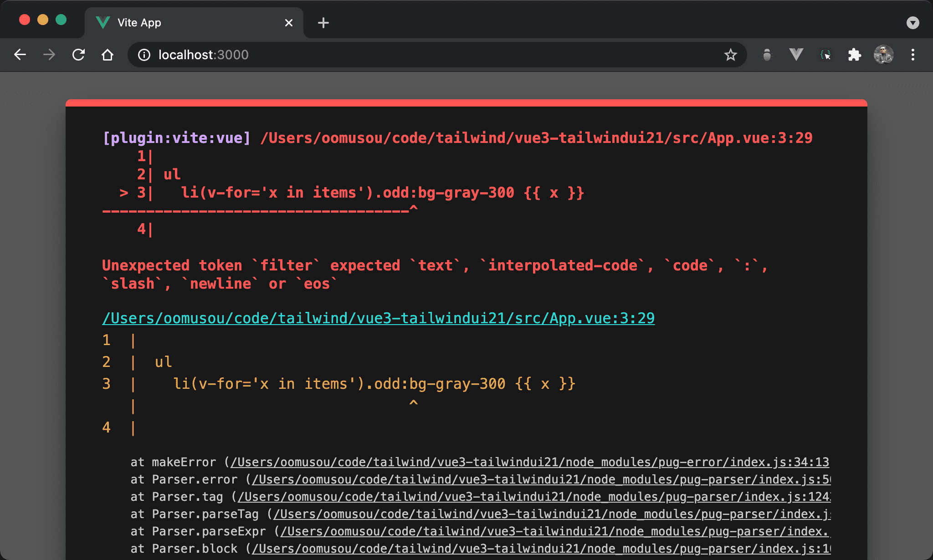View site information icon in address bar
This screenshot has width=933, height=560.
click(x=144, y=55)
